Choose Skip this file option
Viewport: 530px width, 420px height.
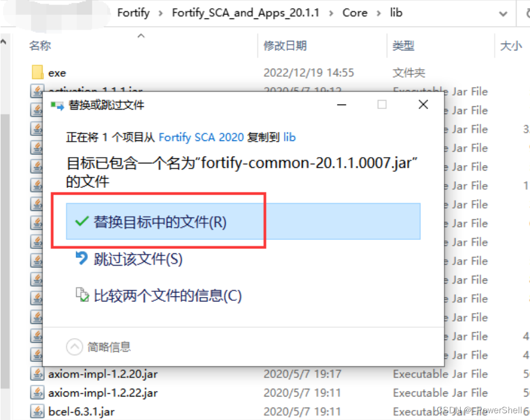pos(138,259)
